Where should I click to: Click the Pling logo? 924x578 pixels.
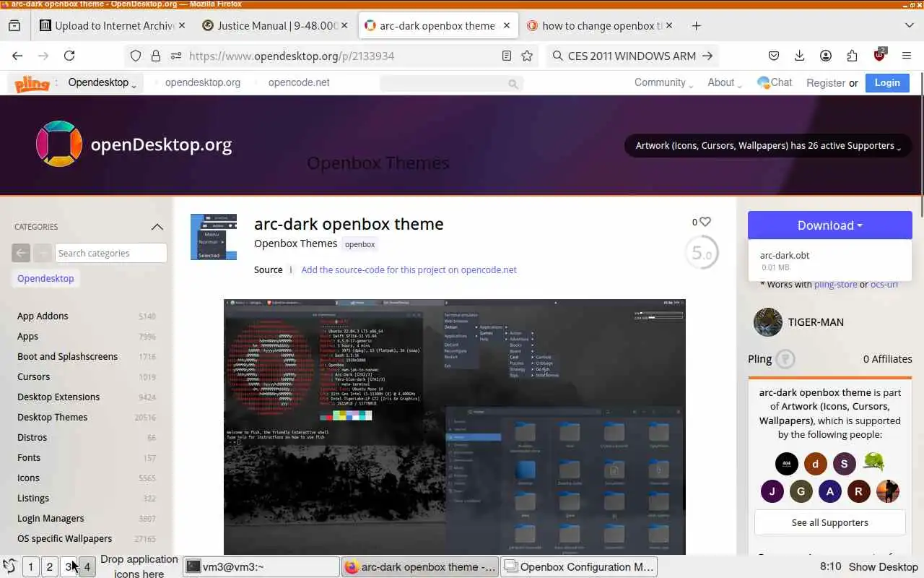pyautogui.click(x=32, y=84)
